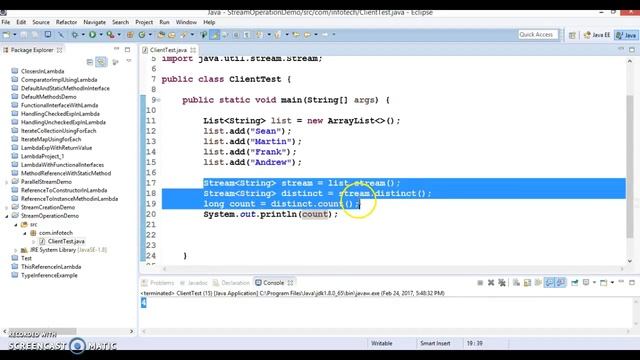Viewport: 640px width, 360px height.
Task: Open the Debug button dropdown arrow
Action: [83, 35]
